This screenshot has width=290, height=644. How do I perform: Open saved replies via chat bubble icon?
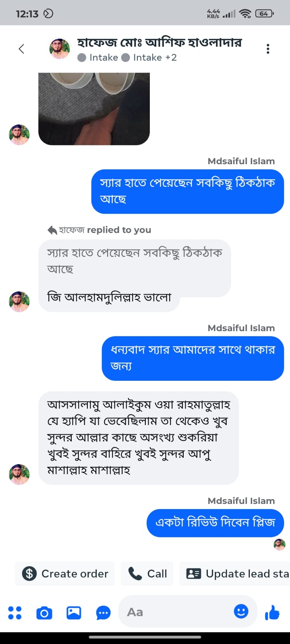(x=103, y=612)
